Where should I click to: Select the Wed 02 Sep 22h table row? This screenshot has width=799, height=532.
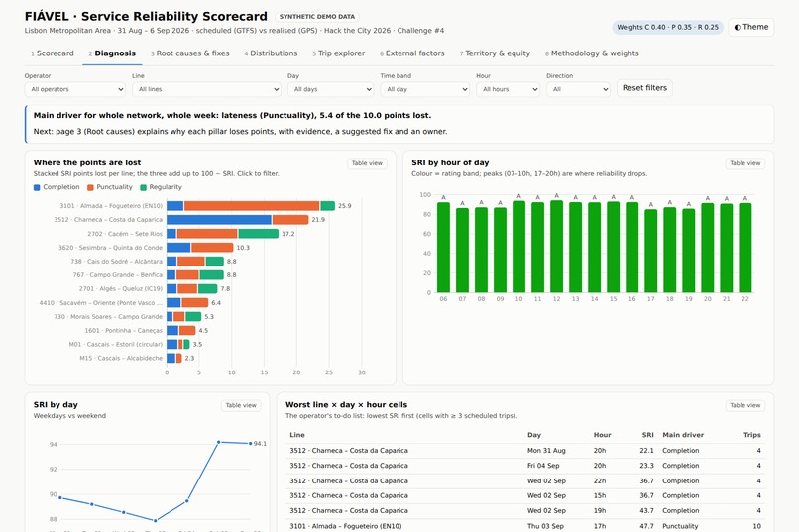coord(525,481)
